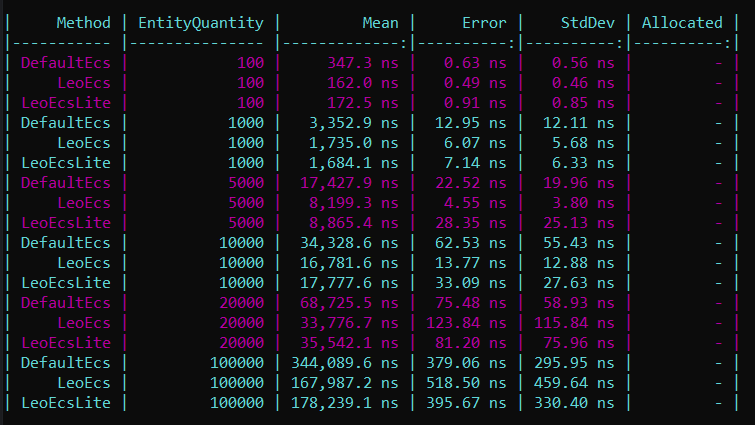This screenshot has height=425, width=755.
Task: Select the Method column header
Action: pos(83,23)
